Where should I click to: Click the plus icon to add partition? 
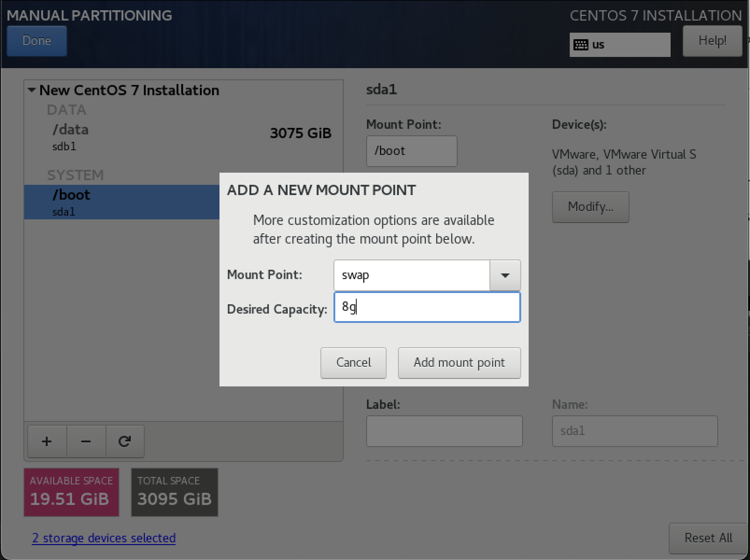[x=47, y=441]
